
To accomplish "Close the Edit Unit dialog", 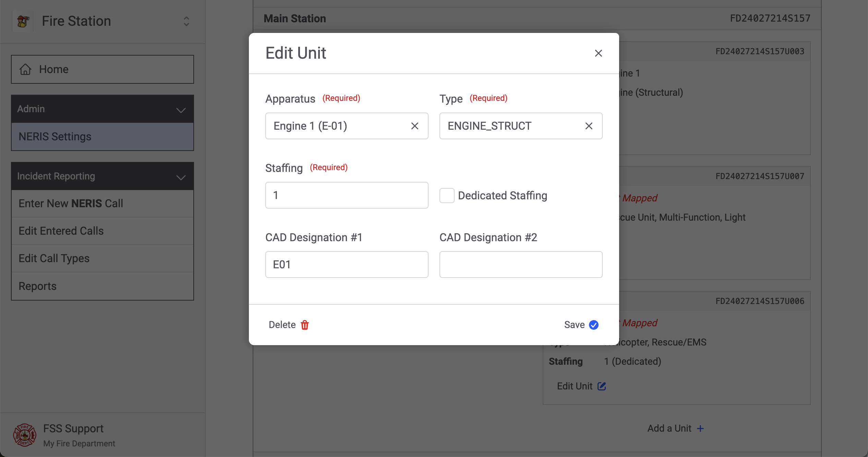I will [598, 53].
